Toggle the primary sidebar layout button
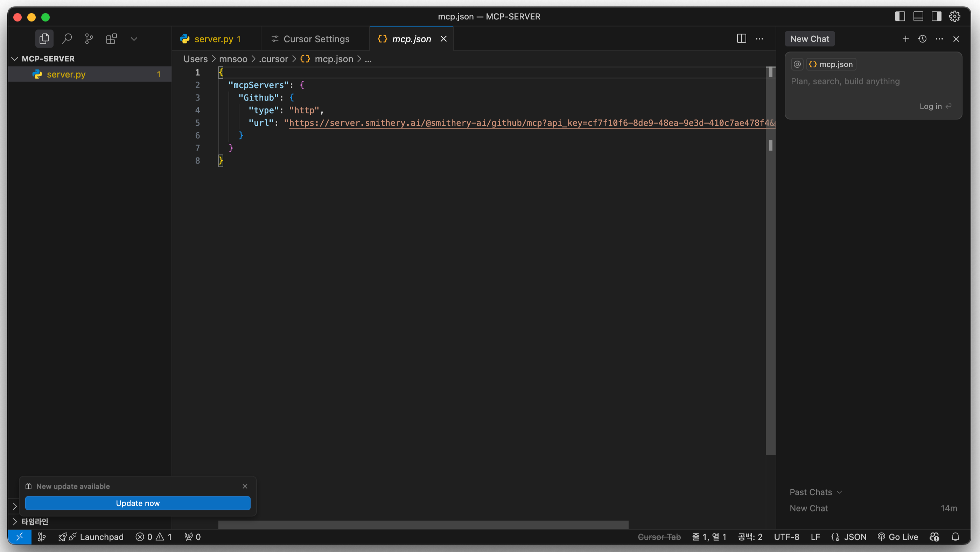The height and width of the screenshot is (552, 980). tap(900, 16)
